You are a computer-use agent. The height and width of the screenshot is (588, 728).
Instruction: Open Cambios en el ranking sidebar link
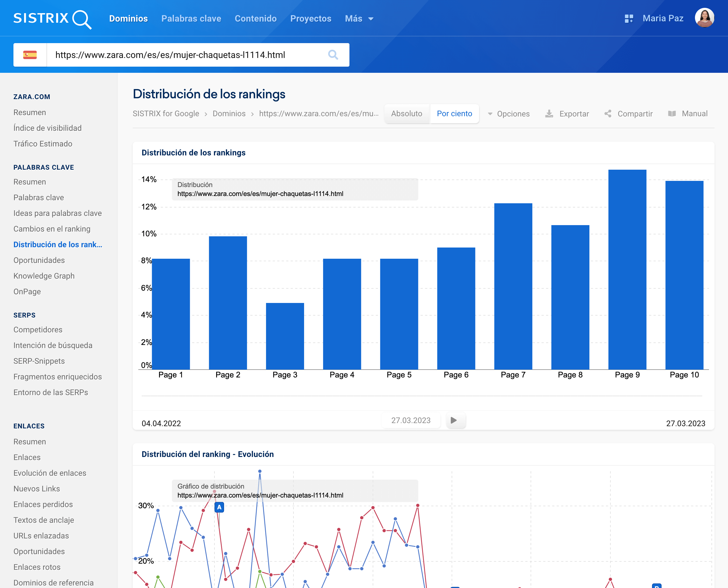pyautogui.click(x=52, y=229)
